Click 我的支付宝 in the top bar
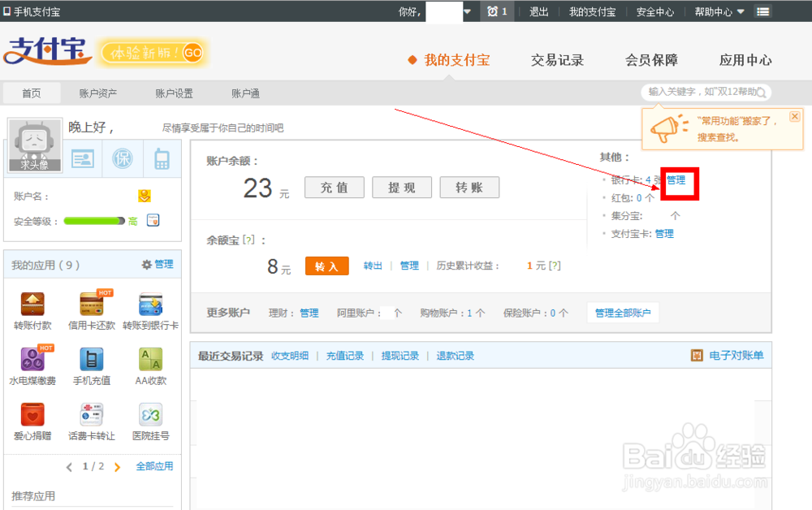Image resolution: width=812 pixels, height=510 pixels. pos(593,11)
